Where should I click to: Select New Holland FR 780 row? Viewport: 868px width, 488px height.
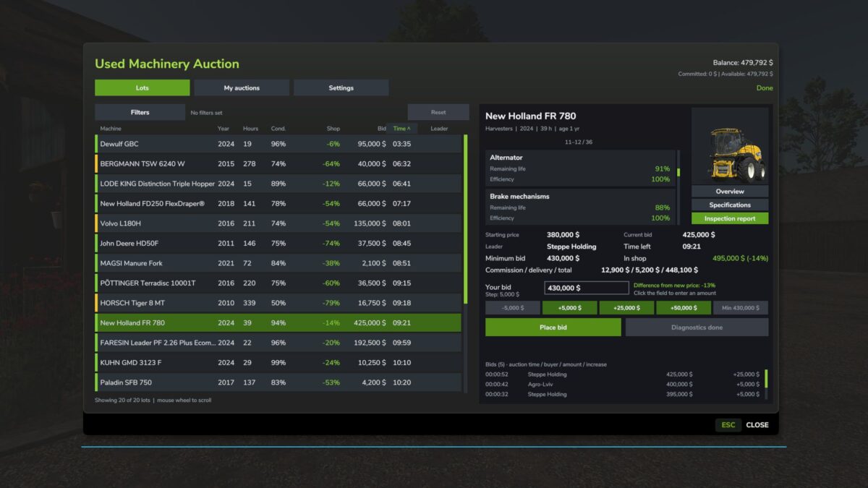pos(278,323)
